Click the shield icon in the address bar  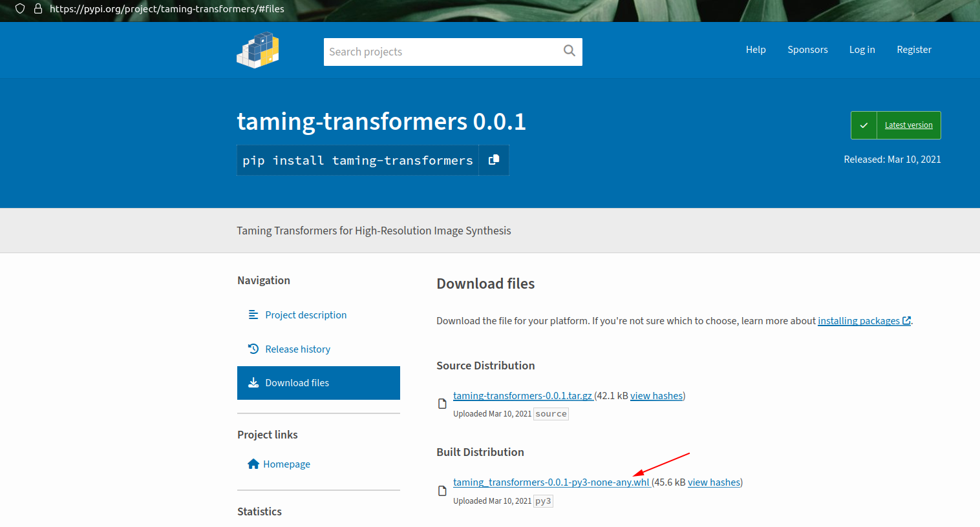(19, 10)
